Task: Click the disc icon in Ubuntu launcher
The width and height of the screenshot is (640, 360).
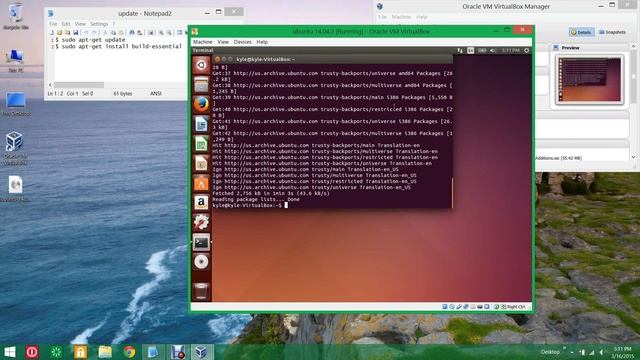Action: (x=201, y=262)
